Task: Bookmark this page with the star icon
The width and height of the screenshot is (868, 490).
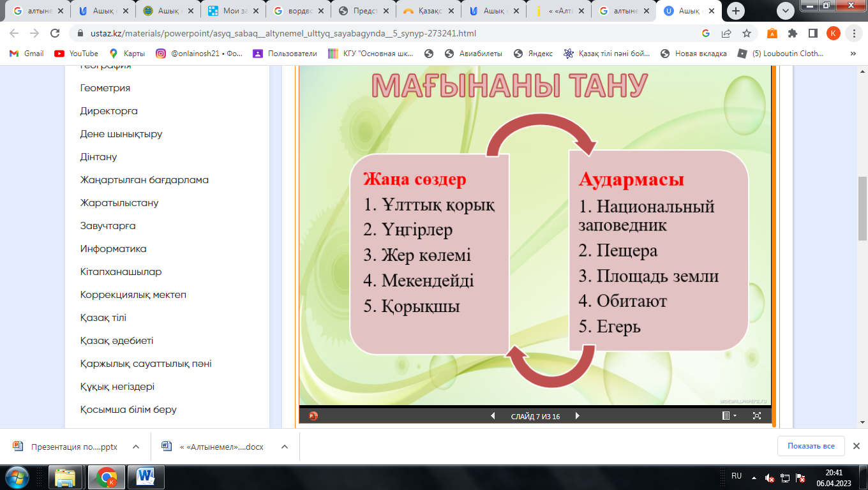Action: click(746, 34)
